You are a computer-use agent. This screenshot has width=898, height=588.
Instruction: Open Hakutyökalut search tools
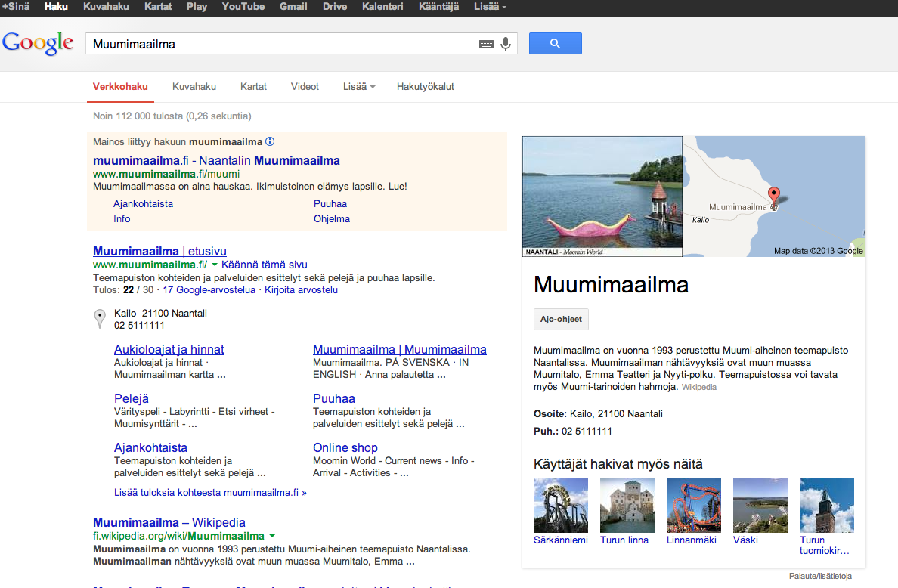pos(426,86)
